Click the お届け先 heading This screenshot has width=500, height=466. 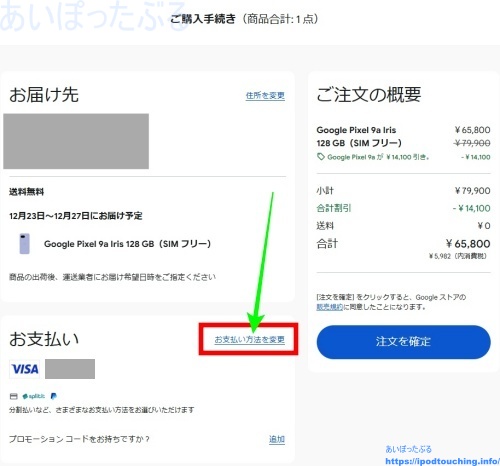coord(44,94)
